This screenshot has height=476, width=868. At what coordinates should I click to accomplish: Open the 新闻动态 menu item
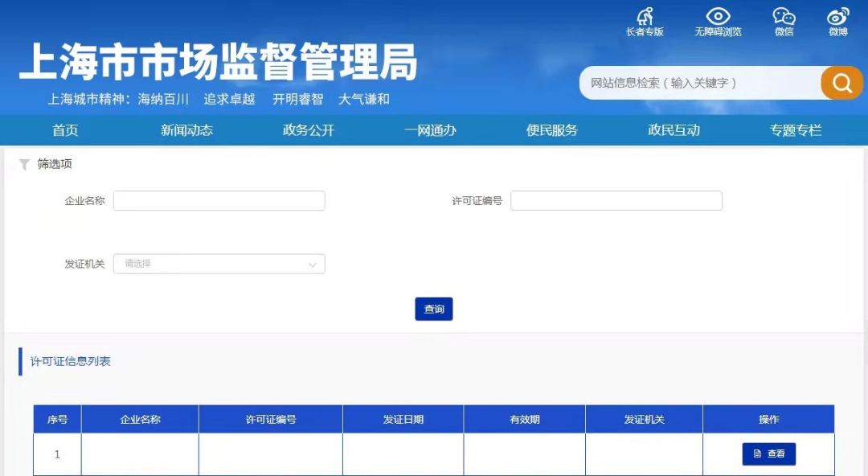click(186, 130)
